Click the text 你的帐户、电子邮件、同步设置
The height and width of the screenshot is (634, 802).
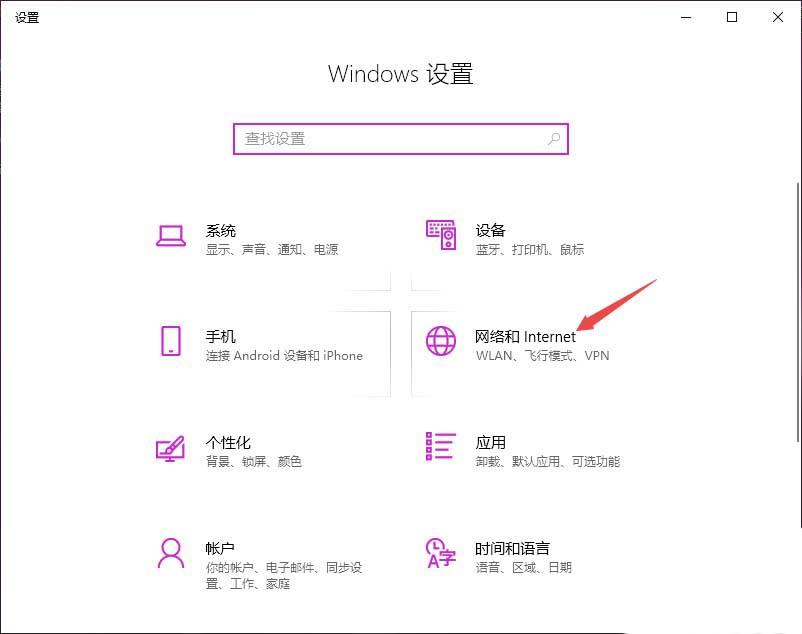(284, 575)
